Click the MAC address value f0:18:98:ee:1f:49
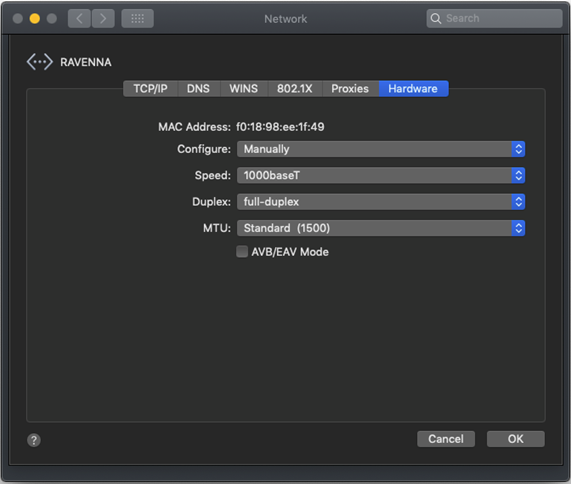 pos(280,127)
